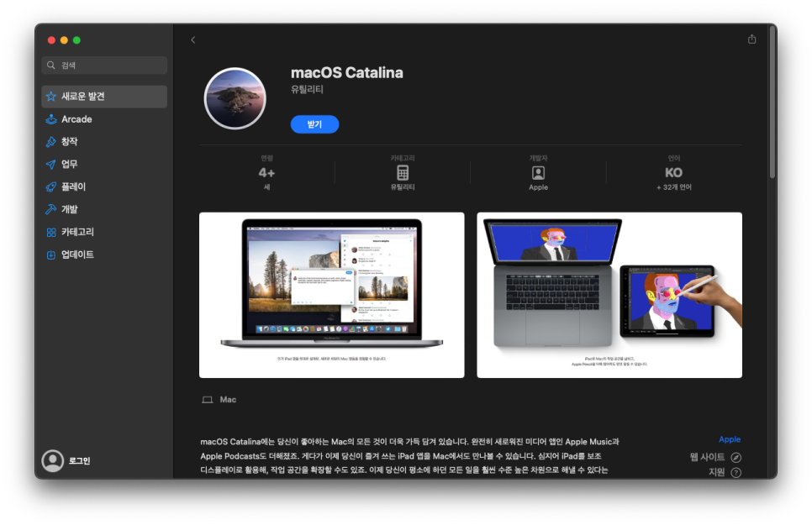
Task: Click the download icon for 업데이트
Action: [50, 255]
